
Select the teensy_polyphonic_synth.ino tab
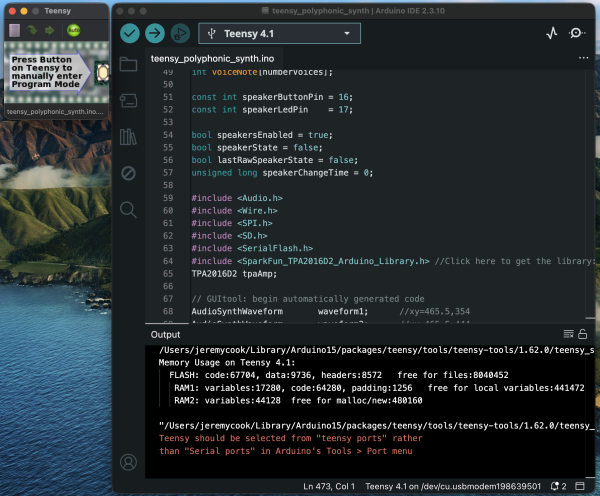tap(212, 59)
